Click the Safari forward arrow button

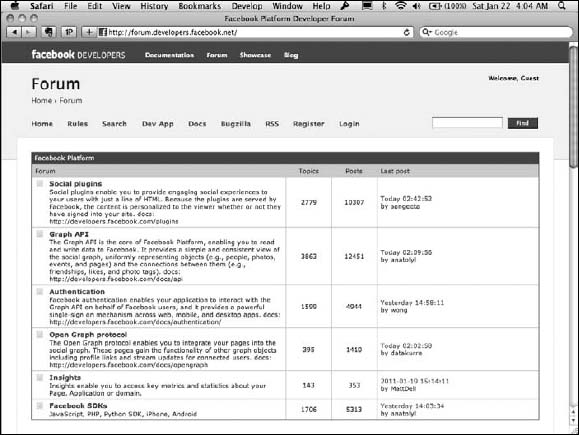pyautogui.click(x=28, y=32)
